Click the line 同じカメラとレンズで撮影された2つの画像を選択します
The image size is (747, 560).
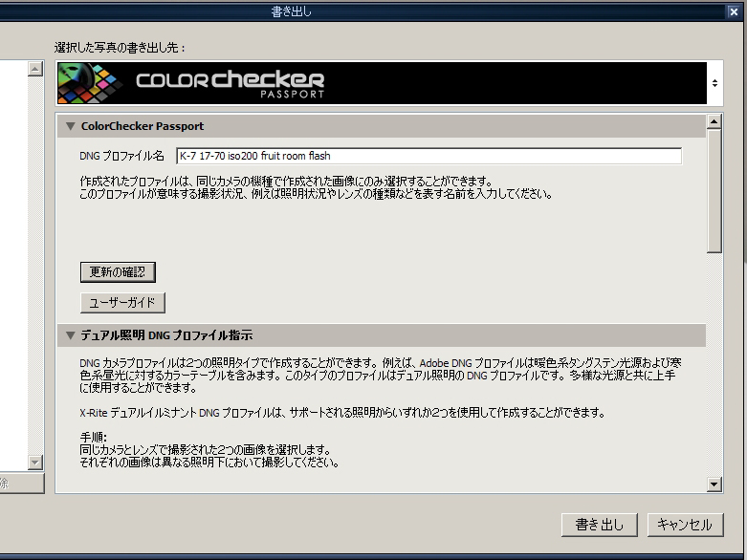coord(205,449)
